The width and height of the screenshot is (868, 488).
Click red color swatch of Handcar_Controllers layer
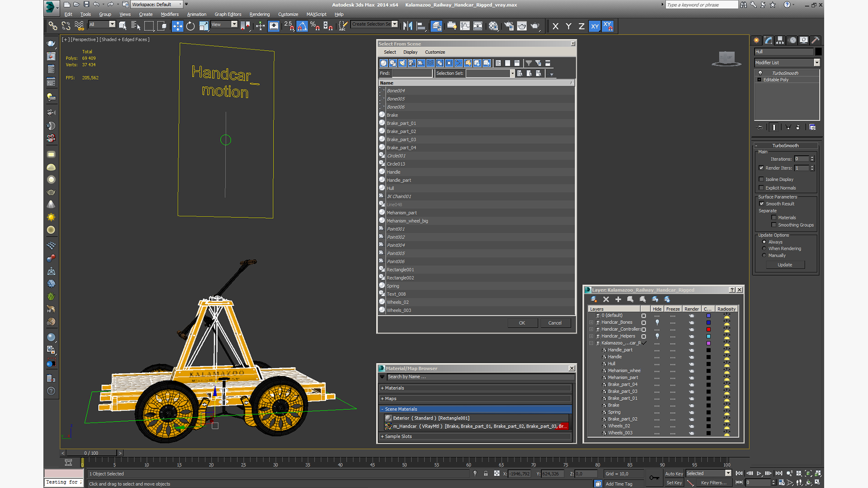(708, 329)
